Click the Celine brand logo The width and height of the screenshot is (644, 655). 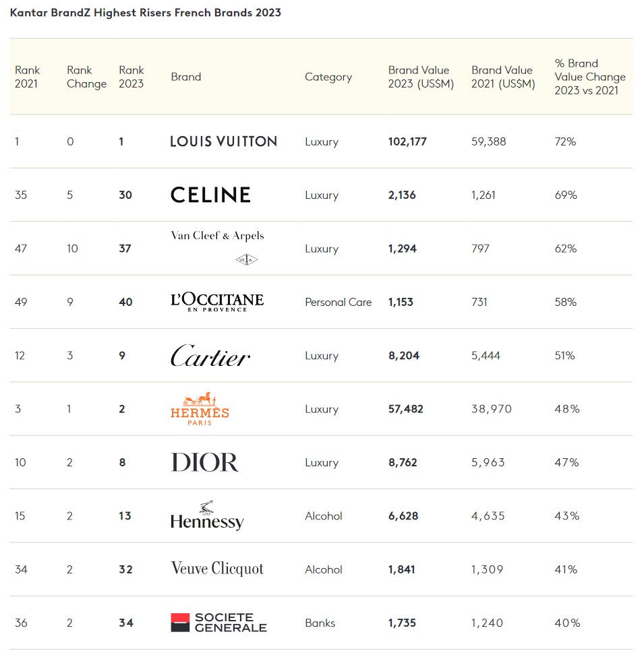(x=210, y=195)
